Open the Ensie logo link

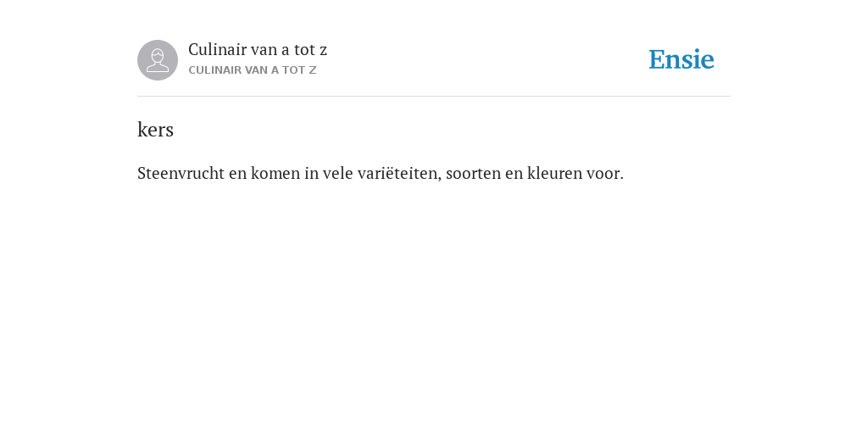[x=682, y=60]
